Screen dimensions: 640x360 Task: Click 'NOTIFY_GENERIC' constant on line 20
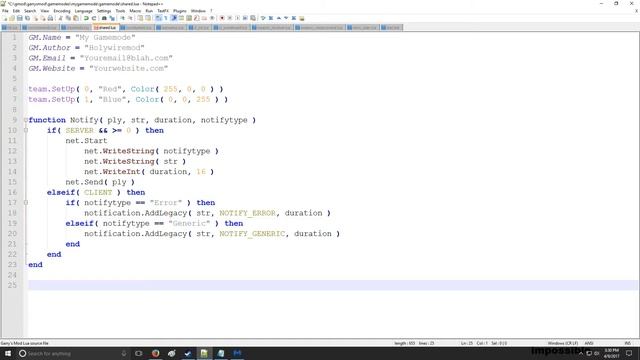(x=252, y=233)
